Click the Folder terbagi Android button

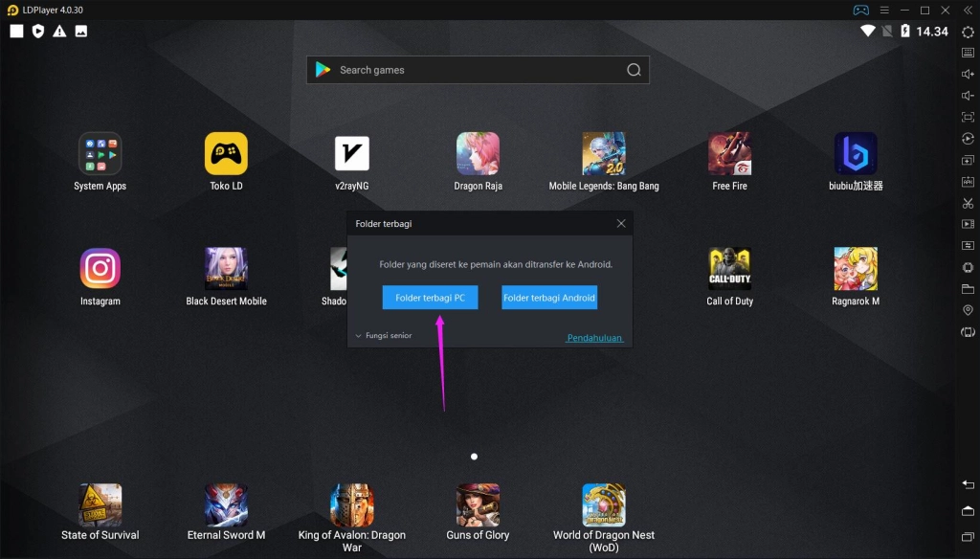[x=549, y=298]
